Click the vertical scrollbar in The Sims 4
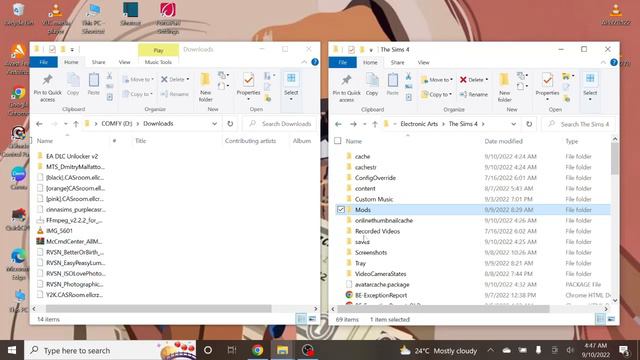Screen dimensions: 640x360 (x=615, y=160)
